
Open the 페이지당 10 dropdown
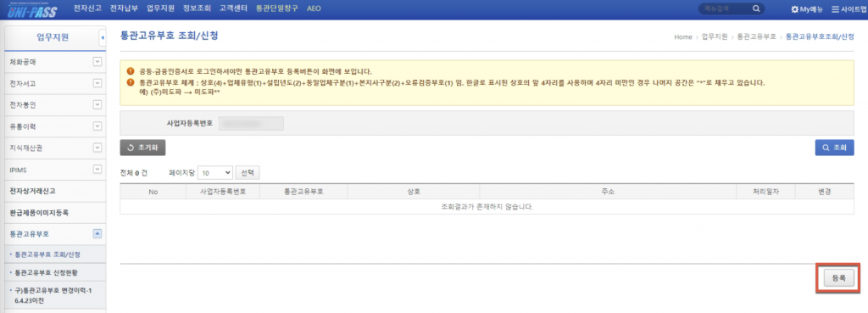[x=214, y=173]
